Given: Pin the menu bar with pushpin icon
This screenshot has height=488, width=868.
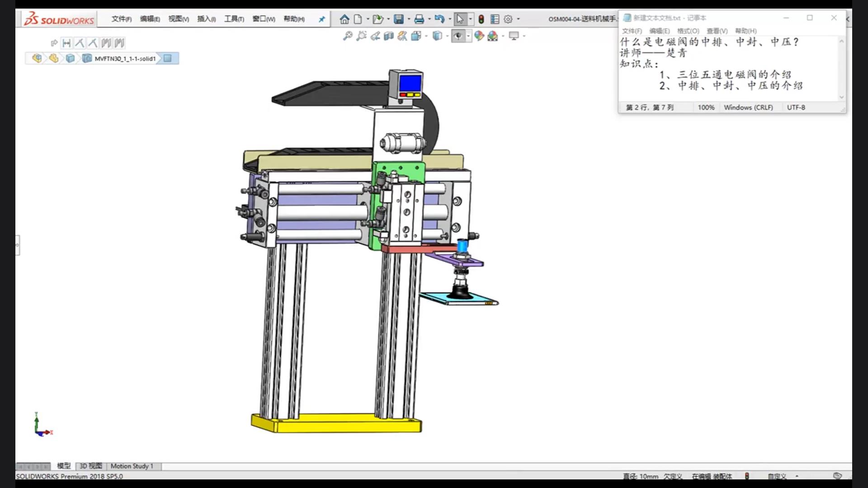Looking at the screenshot, I should tap(322, 19).
